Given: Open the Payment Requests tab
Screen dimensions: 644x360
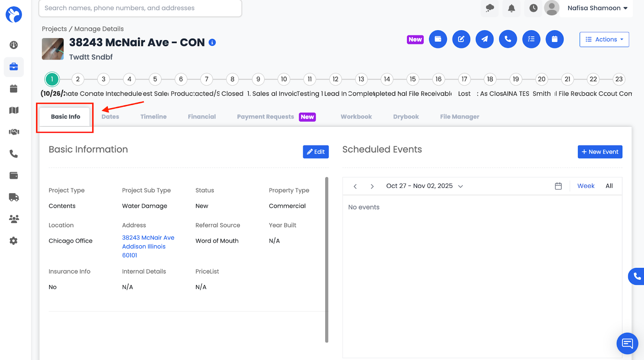Looking at the screenshot, I should pyautogui.click(x=266, y=117).
